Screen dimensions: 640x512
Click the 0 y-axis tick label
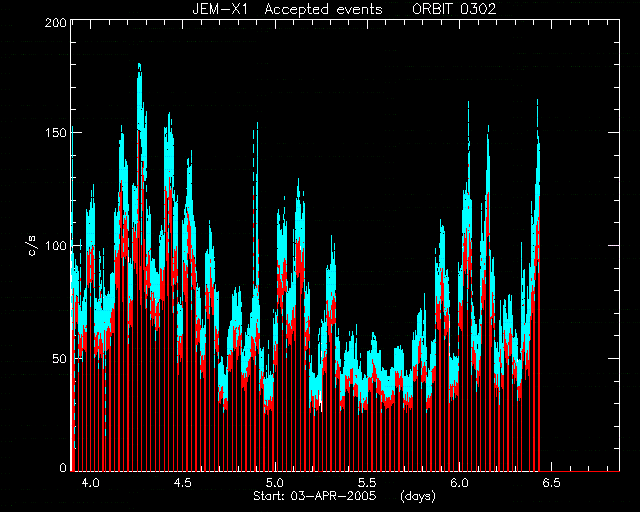point(63,467)
